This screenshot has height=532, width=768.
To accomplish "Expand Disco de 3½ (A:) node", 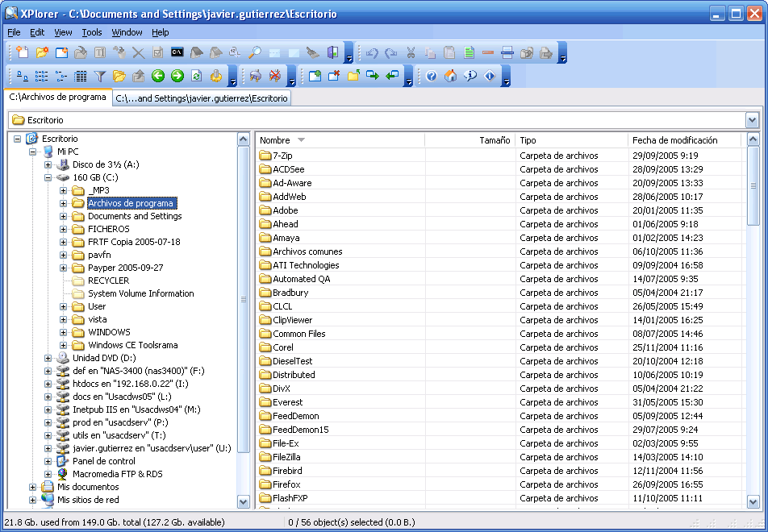I will point(48,164).
